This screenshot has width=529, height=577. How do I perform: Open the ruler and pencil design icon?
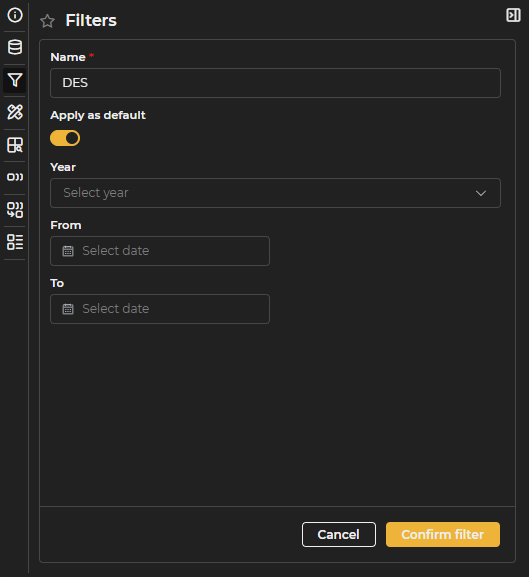pos(15,112)
